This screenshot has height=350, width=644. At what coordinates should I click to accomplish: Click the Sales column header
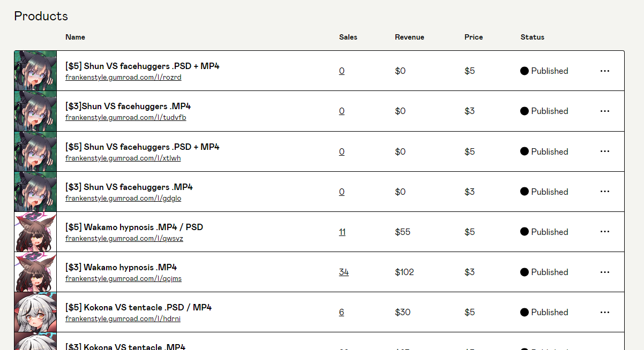point(348,37)
